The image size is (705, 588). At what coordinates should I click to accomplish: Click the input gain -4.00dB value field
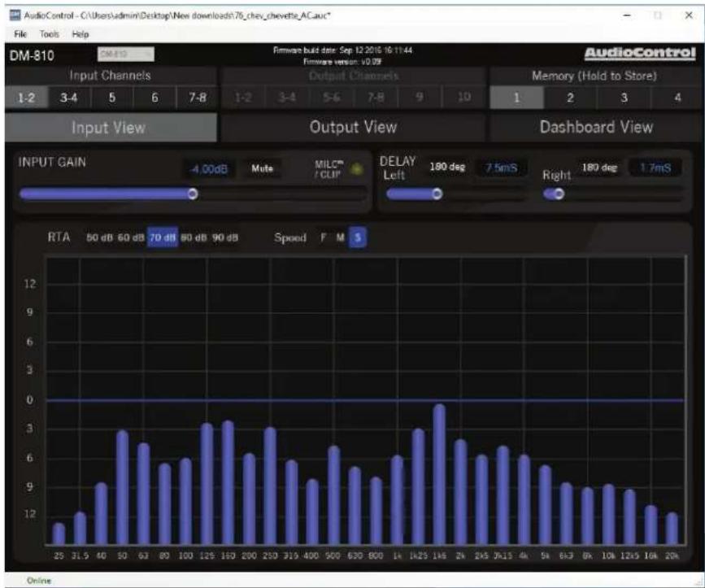pos(209,169)
